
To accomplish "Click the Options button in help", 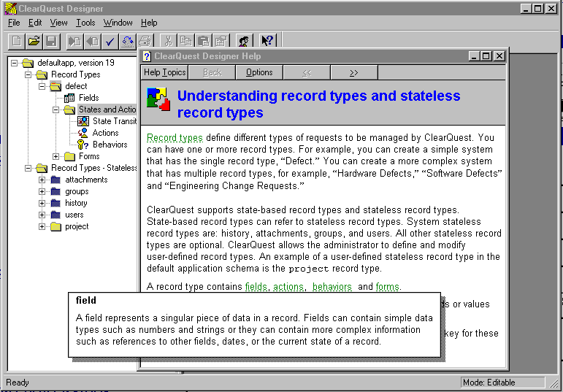I will coord(259,72).
